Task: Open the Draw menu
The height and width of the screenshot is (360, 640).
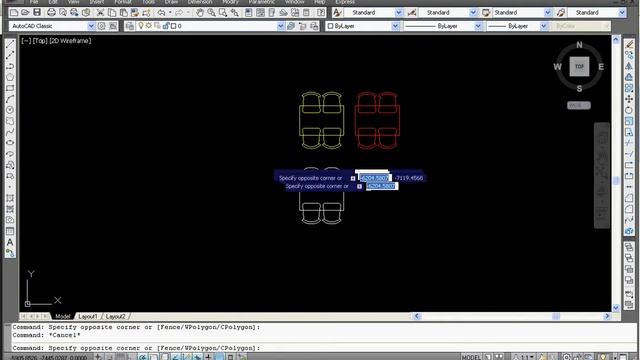Action: pos(171,2)
